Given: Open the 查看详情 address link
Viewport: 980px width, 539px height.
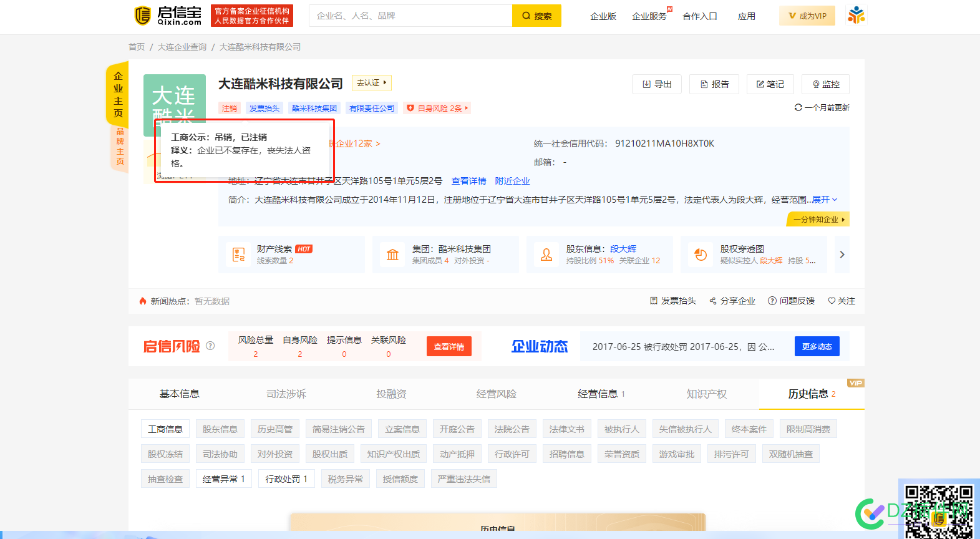Looking at the screenshot, I should pos(469,181).
